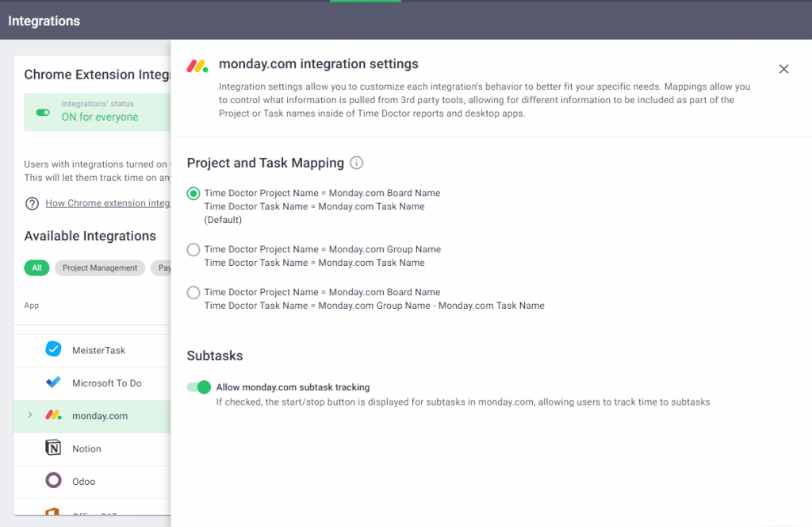The image size is (812, 527).
Task: Select the default Board Name mapping radio
Action: [x=193, y=194]
